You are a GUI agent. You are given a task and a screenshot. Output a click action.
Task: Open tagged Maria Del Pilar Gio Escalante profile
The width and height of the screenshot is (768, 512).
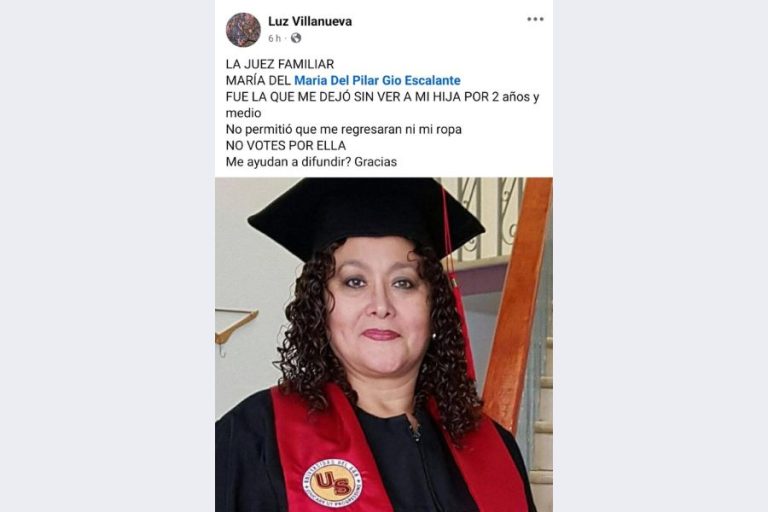[x=377, y=80]
